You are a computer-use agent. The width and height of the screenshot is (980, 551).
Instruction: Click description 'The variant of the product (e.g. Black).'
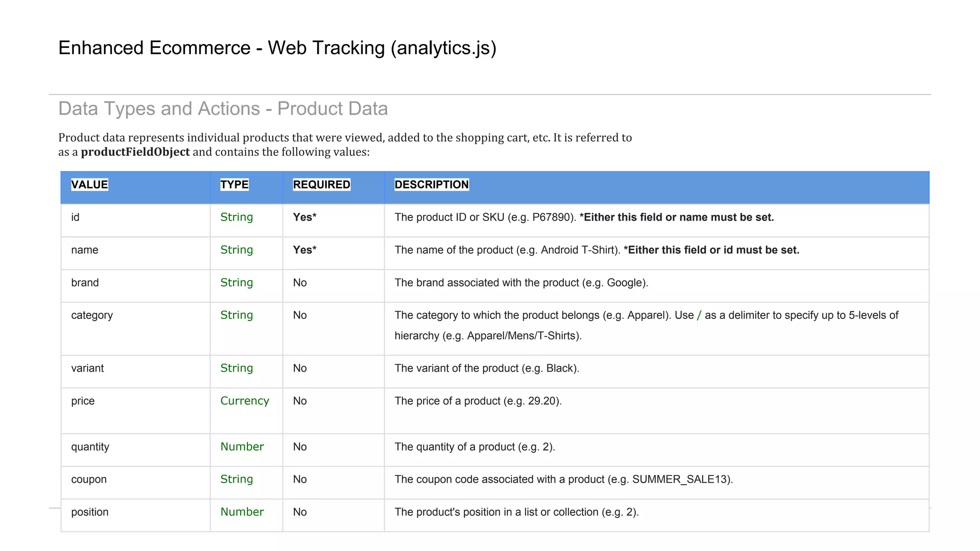pyautogui.click(x=487, y=369)
